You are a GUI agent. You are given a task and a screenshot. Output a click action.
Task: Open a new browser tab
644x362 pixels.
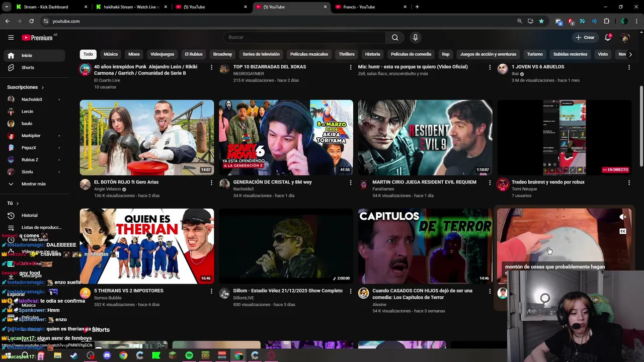tap(417, 7)
